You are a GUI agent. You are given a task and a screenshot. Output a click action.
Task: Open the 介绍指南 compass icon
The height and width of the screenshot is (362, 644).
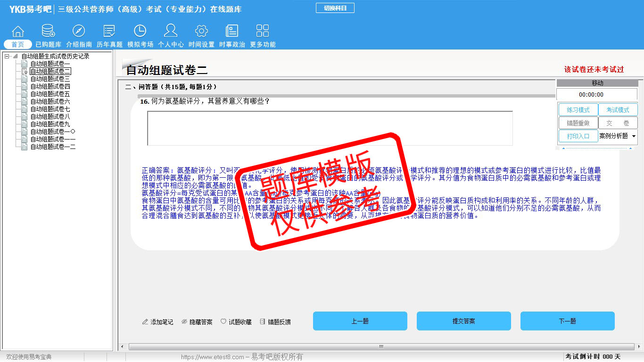click(79, 32)
